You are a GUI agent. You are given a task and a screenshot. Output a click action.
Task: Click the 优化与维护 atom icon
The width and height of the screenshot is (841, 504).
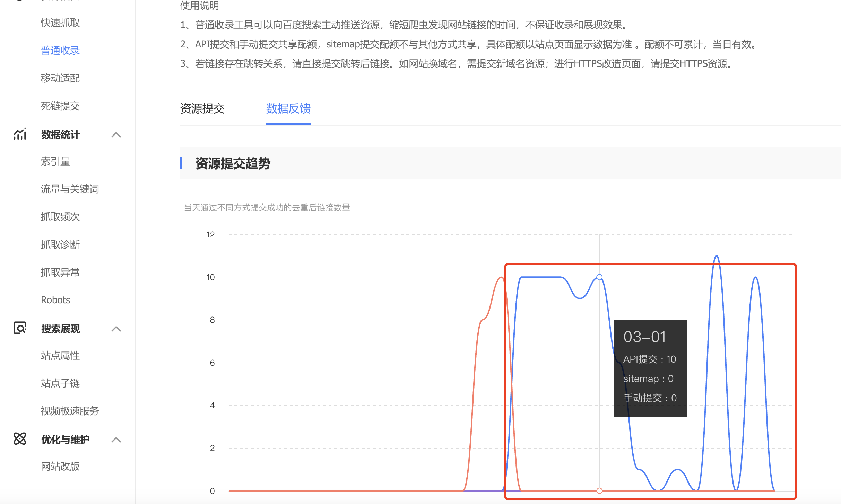click(x=20, y=439)
